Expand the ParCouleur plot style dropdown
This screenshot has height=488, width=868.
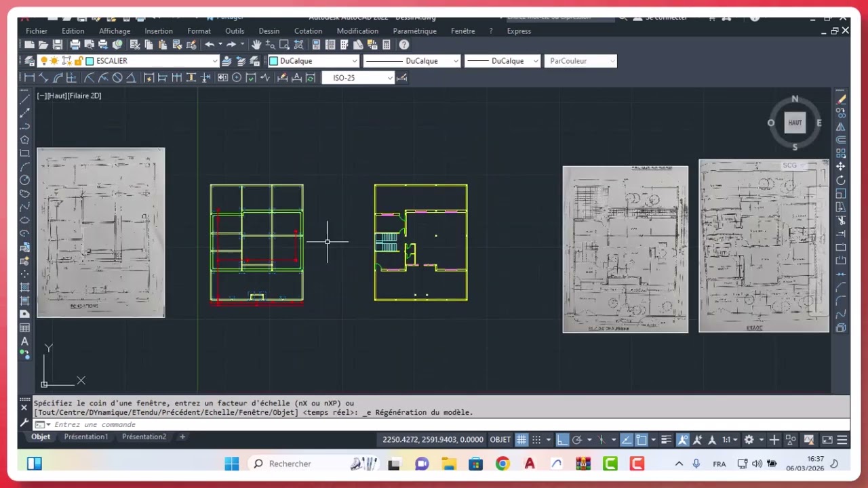[612, 61]
